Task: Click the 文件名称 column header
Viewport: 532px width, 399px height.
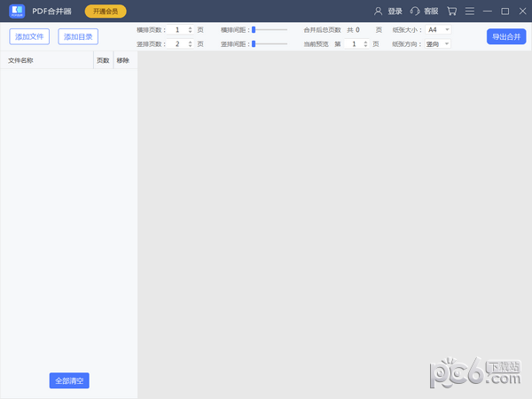Action: 47,60
